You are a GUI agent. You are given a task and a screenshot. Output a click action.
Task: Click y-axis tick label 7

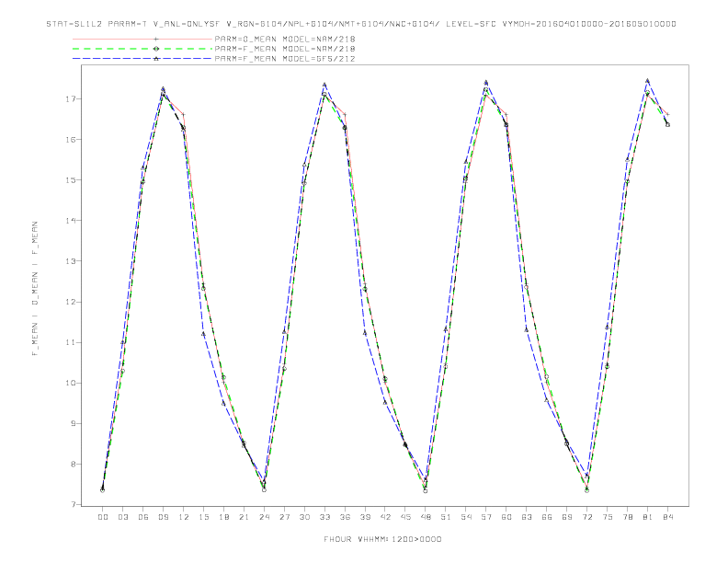click(74, 504)
